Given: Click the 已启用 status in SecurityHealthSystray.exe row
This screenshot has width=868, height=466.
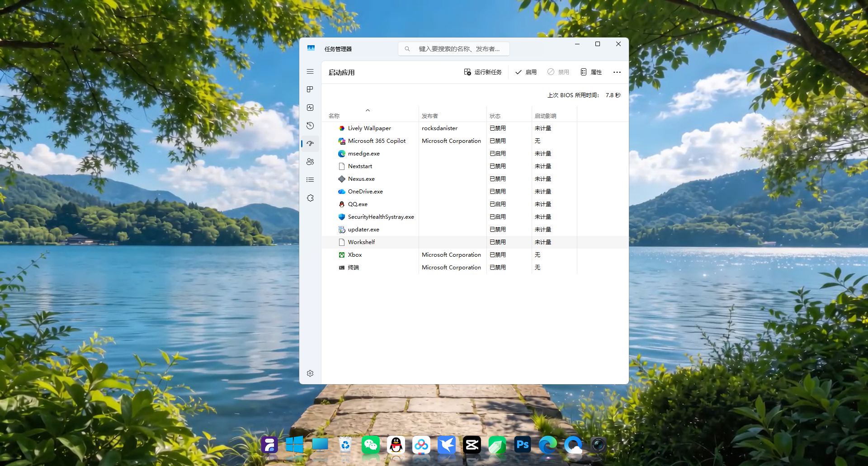Looking at the screenshot, I should click(x=498, y=217).
